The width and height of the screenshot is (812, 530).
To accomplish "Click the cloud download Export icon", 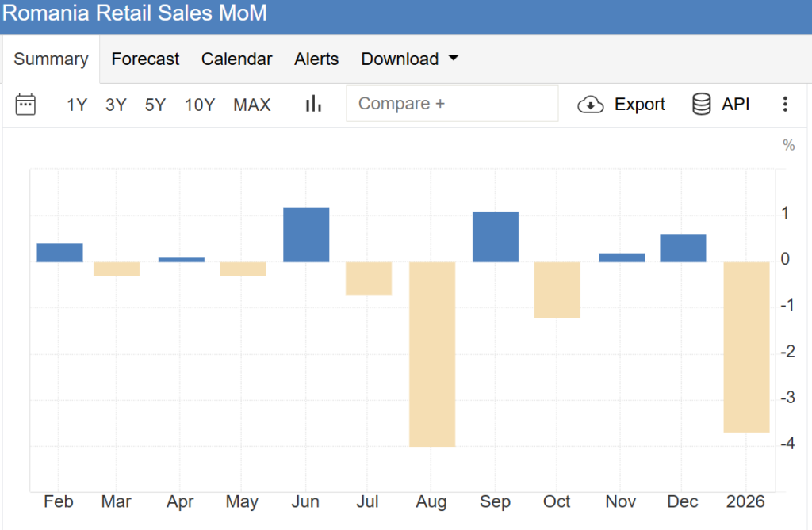I will click(591, 105).
